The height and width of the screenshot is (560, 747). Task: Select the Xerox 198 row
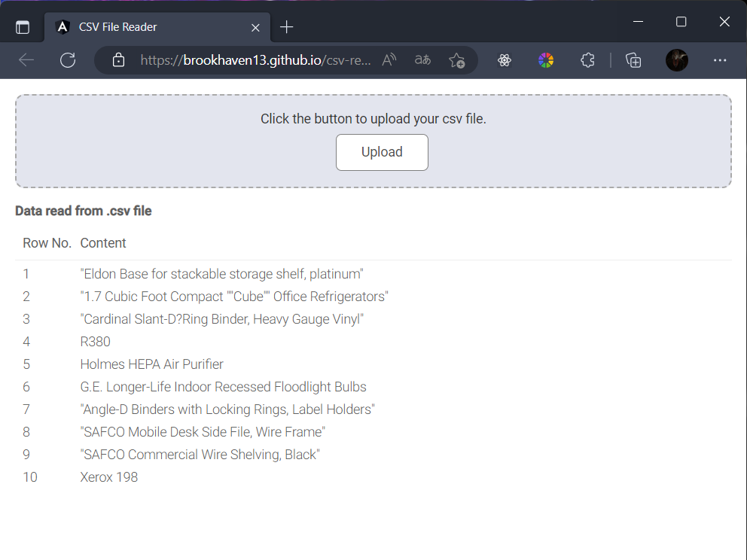109,477
